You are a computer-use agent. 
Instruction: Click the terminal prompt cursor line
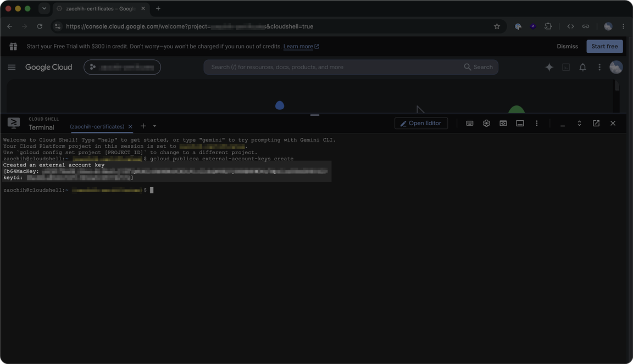tap(79, 190)
